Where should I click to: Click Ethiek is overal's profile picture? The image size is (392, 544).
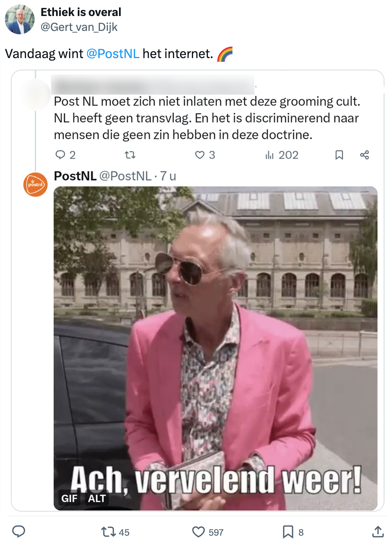click(x=20, y=19)
